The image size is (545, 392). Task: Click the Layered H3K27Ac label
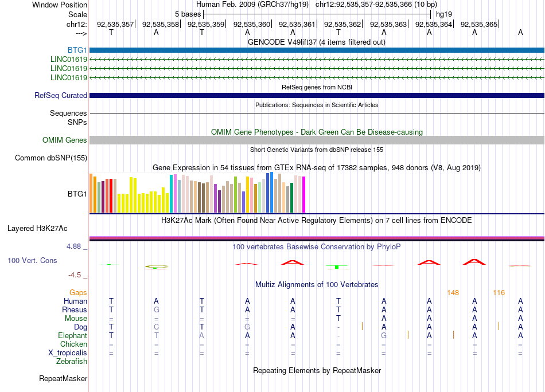[x=37, y=229]
